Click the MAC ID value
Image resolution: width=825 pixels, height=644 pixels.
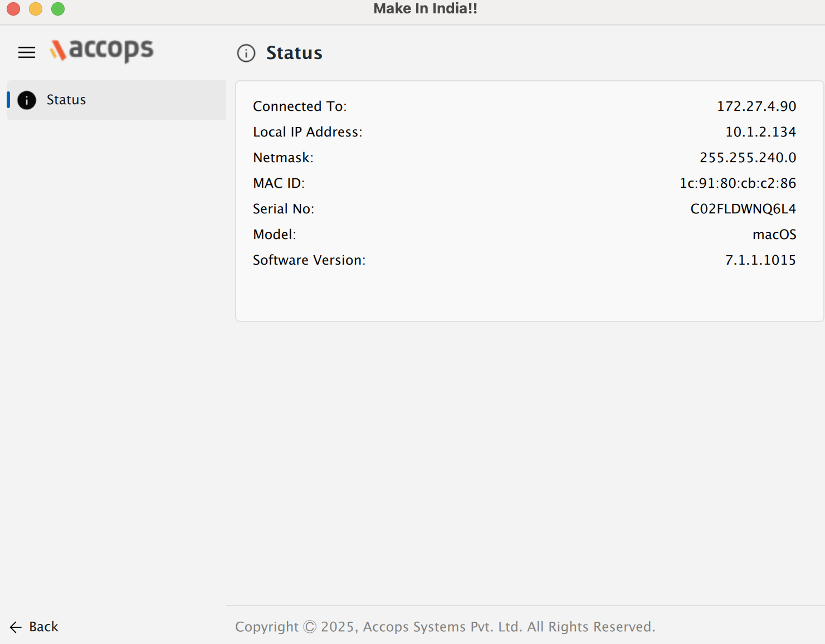pos(738,183)
